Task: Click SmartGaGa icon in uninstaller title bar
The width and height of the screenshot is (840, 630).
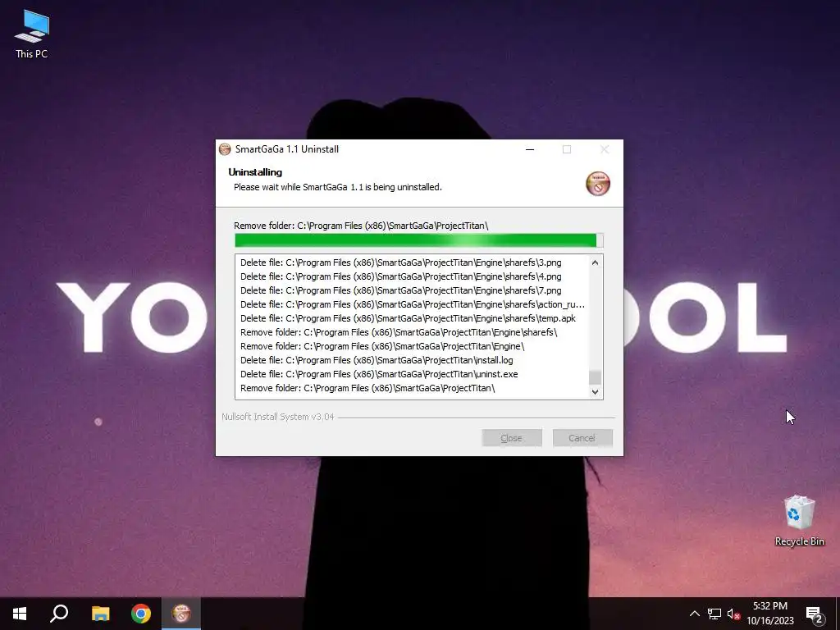Action: (225, 149)
